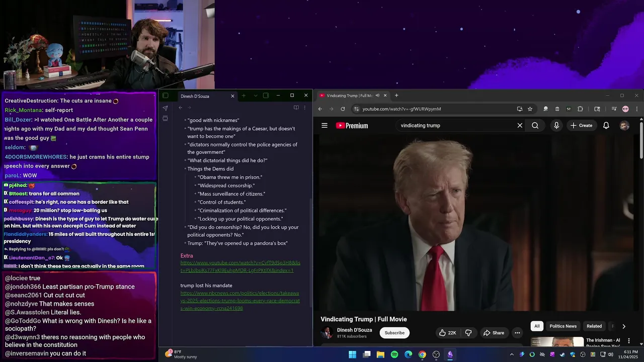Close the Dinesh D'Souza notes tab
This screenshot has width=644, height=362.
pos(232,96)
